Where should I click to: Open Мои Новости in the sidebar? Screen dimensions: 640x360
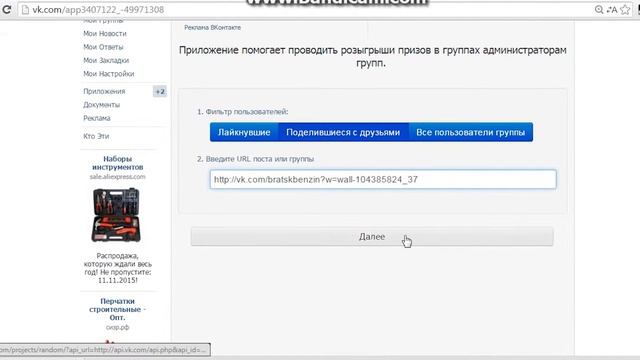[x=105, y=33]
